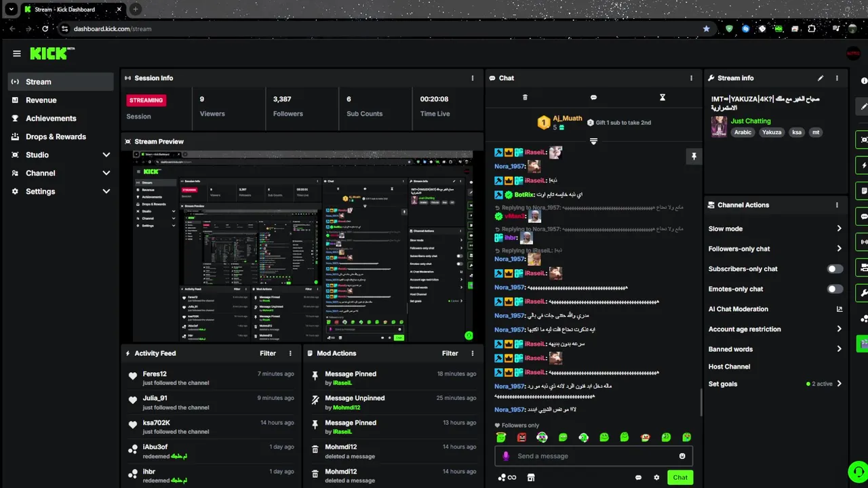The height and width of the screenshot is (488, 868).
Task: Click the Yakuza tag
Action: 771,132
